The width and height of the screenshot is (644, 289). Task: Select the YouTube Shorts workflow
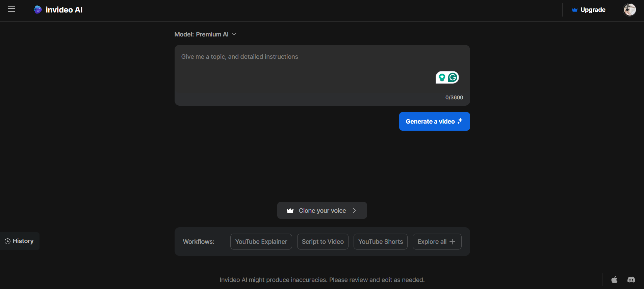pos(381,242)
